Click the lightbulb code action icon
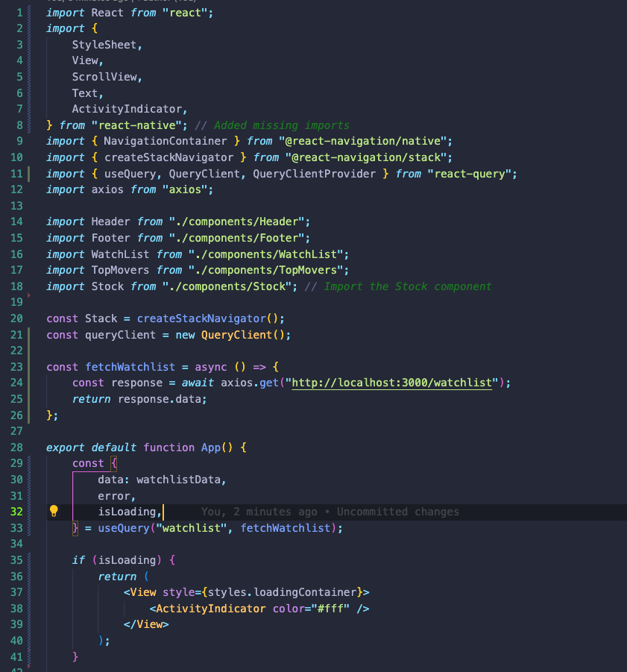627x672 pixels. 54,511
